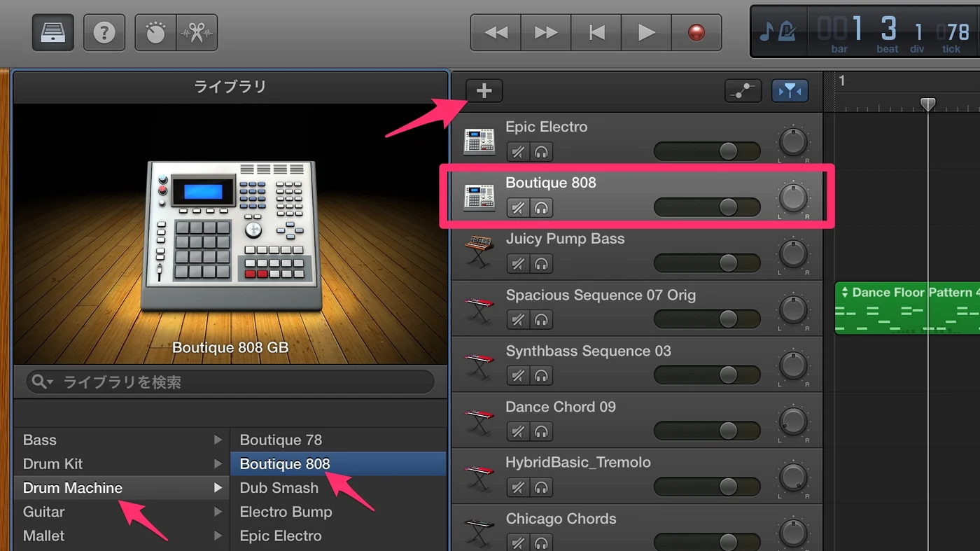980x551 pixels.
Task: Select the Boutique 78 patch
Action: (339, 440)
